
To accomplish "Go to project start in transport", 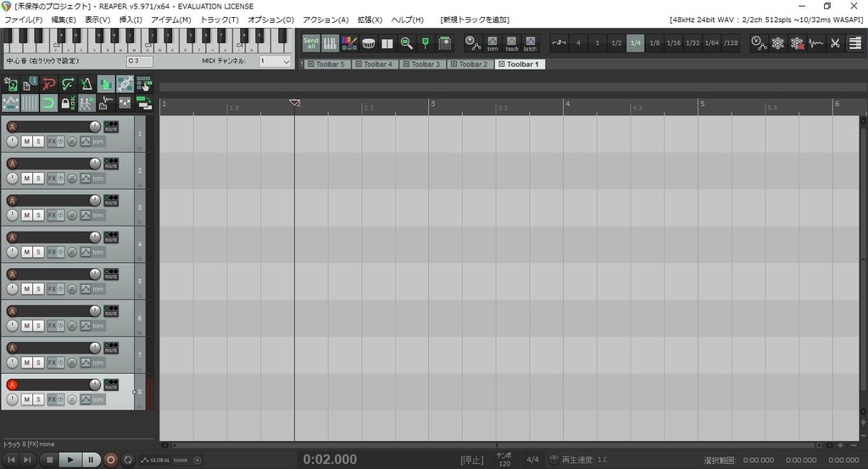I will tap(11, 460).
